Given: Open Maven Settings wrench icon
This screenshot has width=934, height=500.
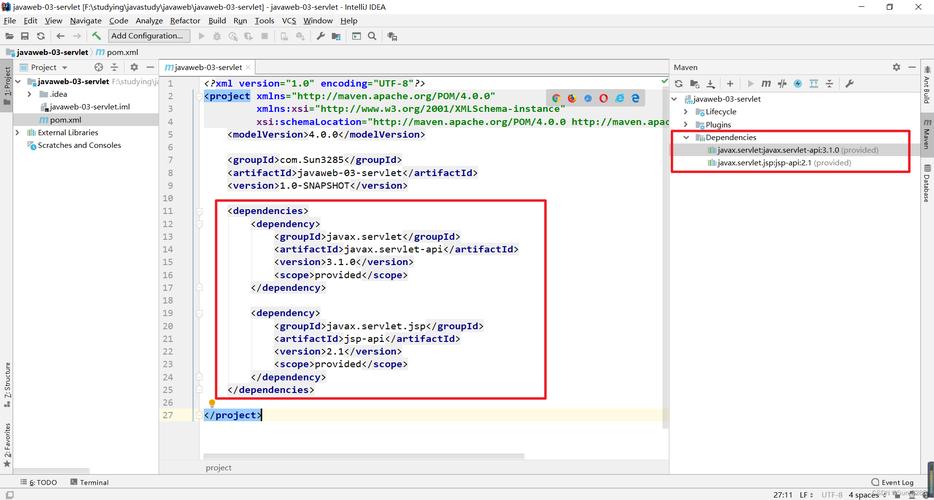Looking at the screenshot, I should pos(849,83).
